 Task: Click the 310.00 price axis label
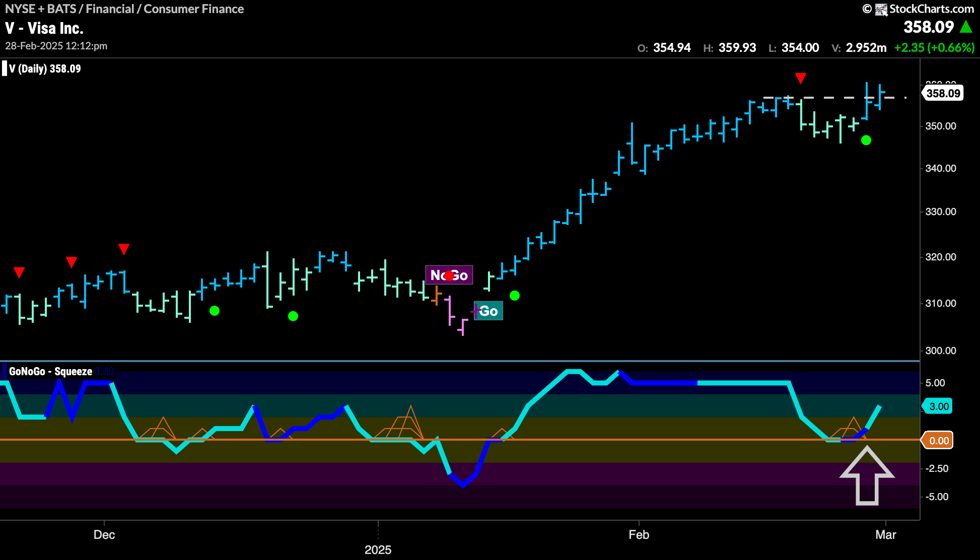point(941,303)
